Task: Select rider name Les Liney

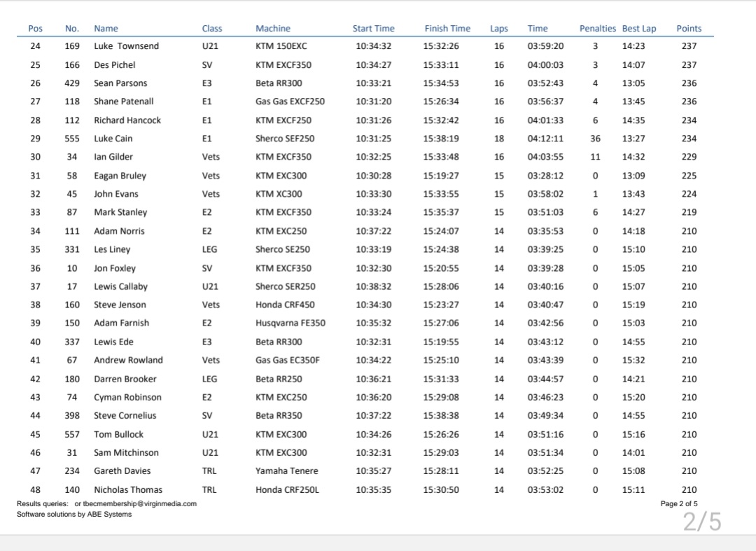Action: [x=112, y=249]
